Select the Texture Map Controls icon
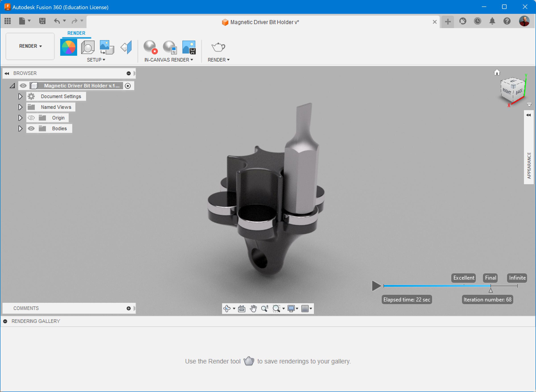Screen dimensions: 536x392 click(126, 47)
